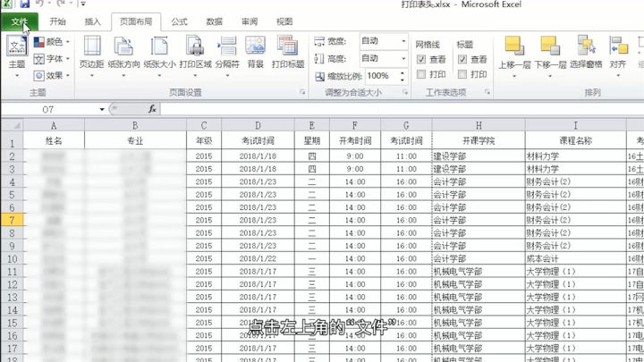Click the 页边距 margins icon
644x362 pixels.
pos(92,46)
